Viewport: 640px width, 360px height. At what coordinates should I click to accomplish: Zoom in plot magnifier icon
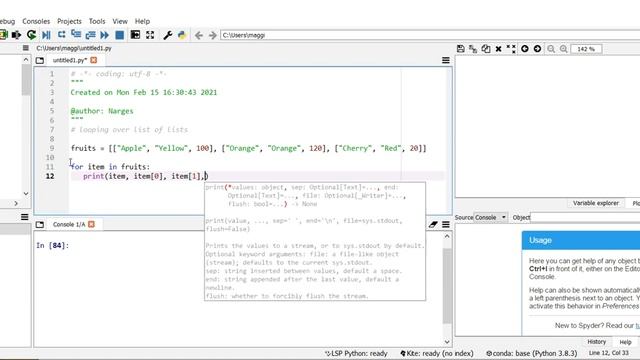(564, 49)
